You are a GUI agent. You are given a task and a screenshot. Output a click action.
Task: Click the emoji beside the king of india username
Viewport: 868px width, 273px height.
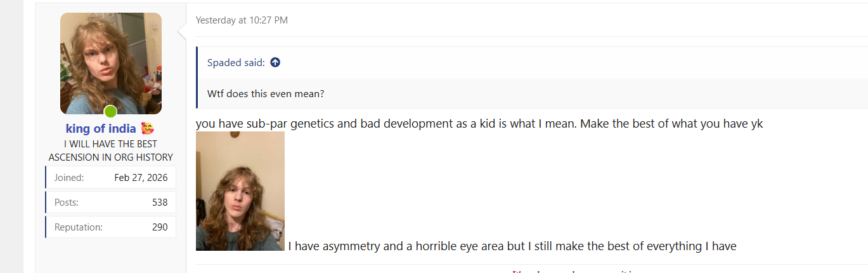(x=147, y=129)
